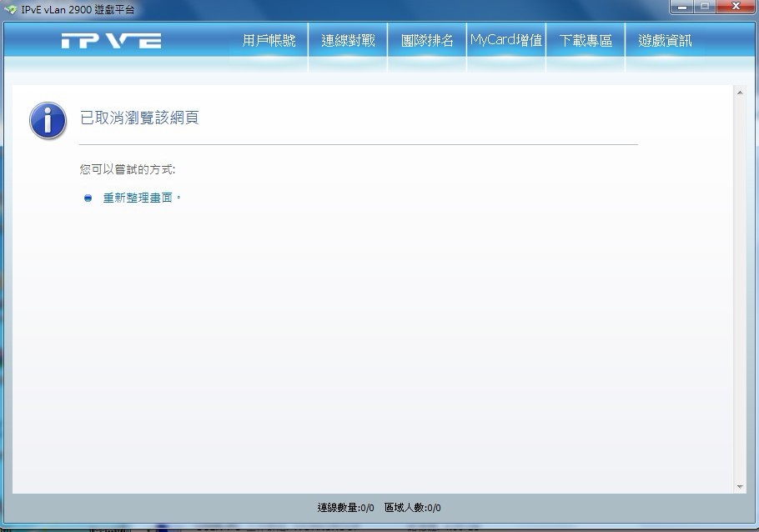Go to the 下載專區 tab
759x532 pixels.
[586, 40]
